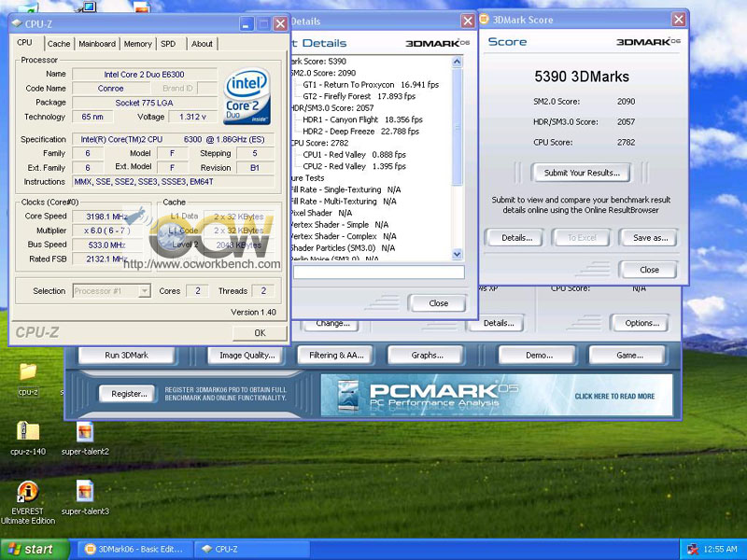Select the CPU tab in CPU-Z
This screenshot has height=560, width=747.
[x=25, y=42]
